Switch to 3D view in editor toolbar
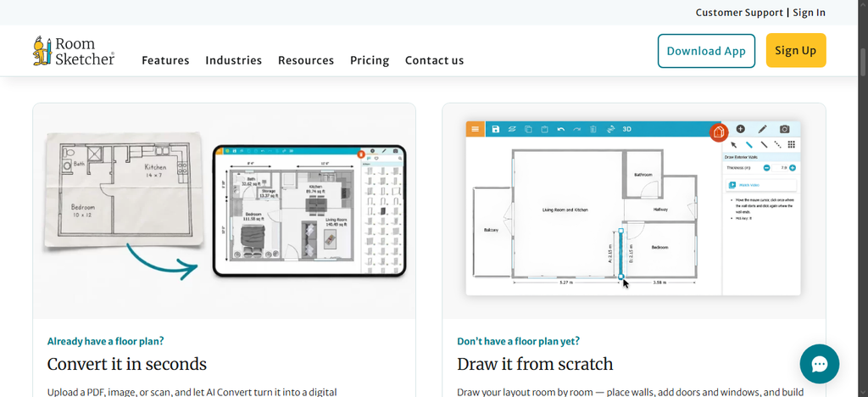The image size is (868, 397). point(627,129)
